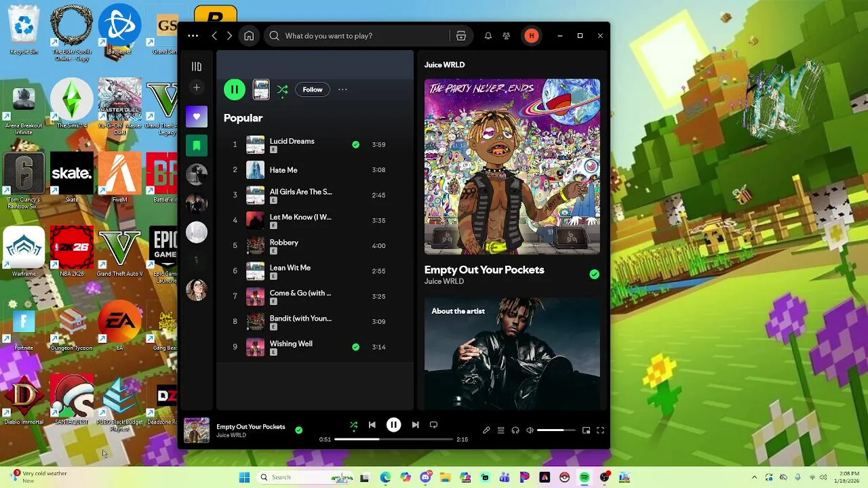Image resolution: width=868 pixels, height=488 pixels.
Task: Seek on the song progress bar
Action: 393,439
